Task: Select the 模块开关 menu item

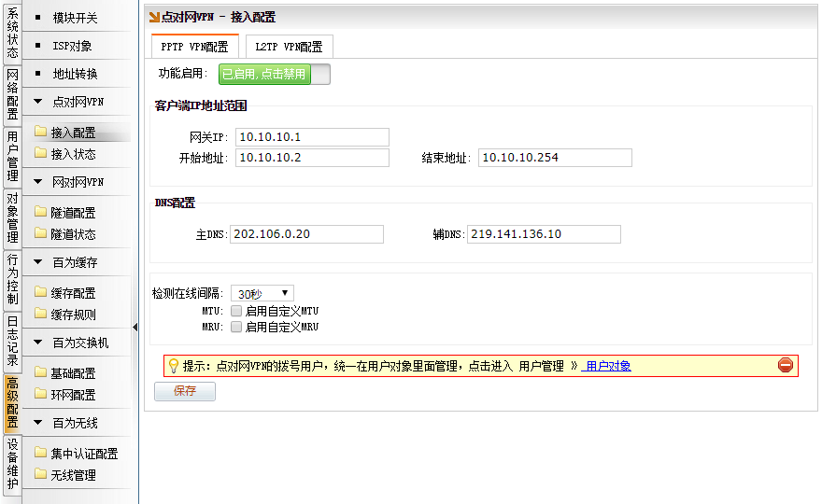Action: pyautogui.click(x=75, y=18)
